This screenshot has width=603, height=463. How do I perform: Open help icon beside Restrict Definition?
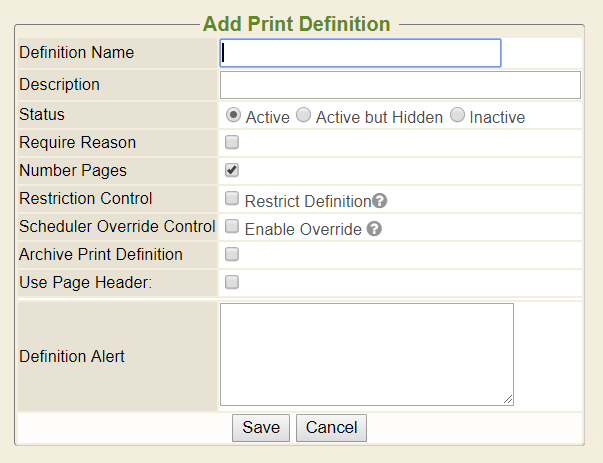379,201
